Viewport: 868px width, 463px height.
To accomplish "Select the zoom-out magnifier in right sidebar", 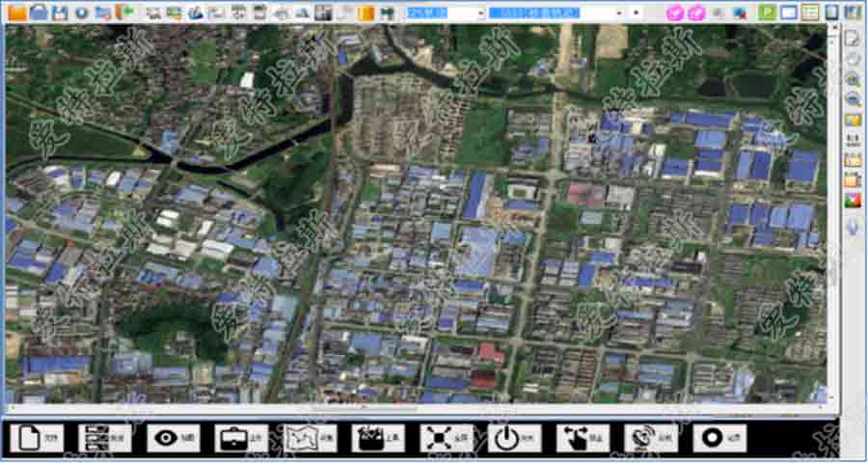I will click(x=853, y=99).
